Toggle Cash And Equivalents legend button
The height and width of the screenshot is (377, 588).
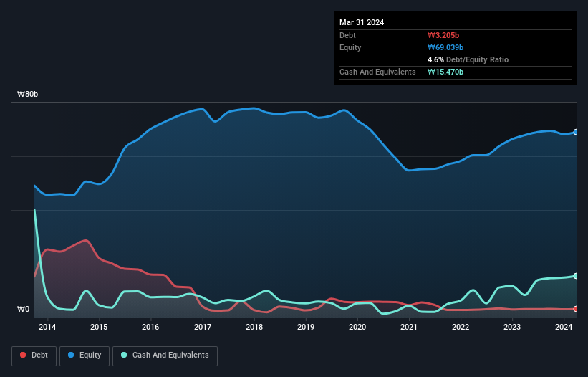(x=165, y=355)
